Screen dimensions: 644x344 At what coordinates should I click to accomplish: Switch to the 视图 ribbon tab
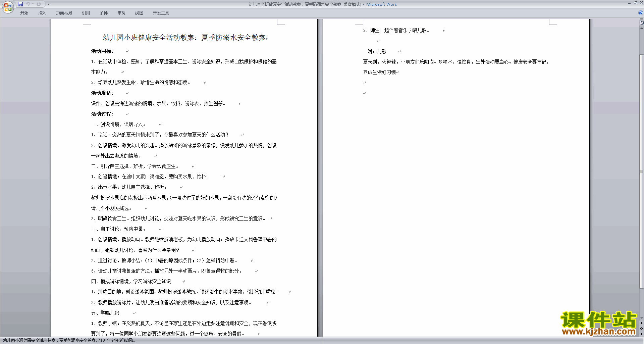(x=139, y=13)
